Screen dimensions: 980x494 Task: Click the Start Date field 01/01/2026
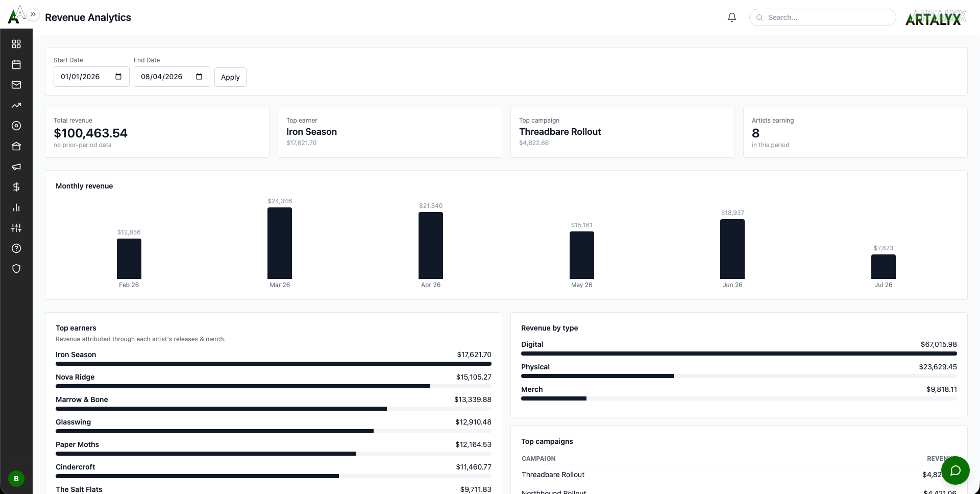tap(91, 77)
